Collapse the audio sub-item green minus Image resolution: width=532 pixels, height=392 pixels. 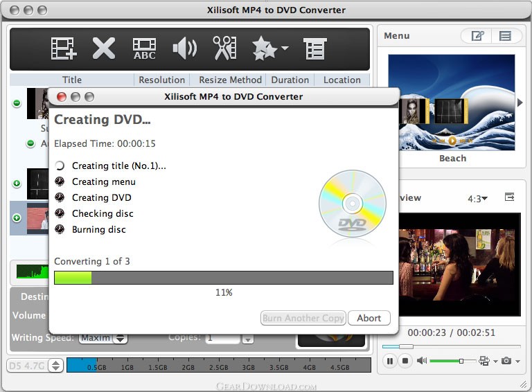point(30,143)
